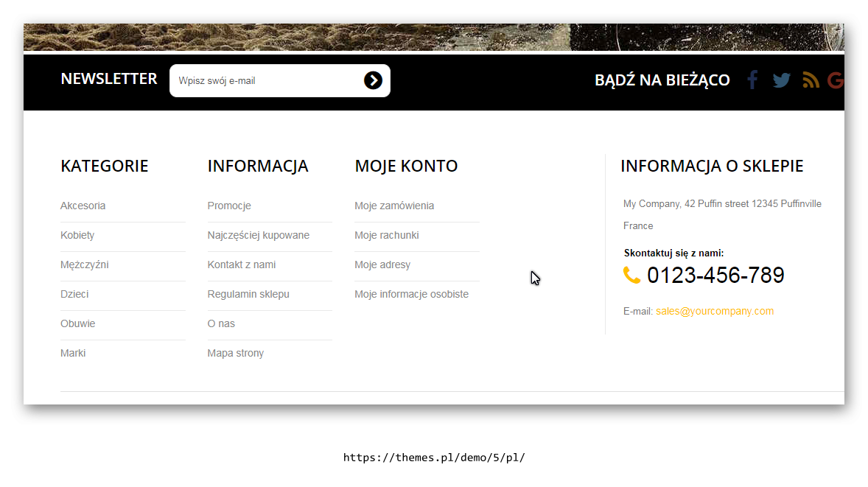Screen dimensions: 868x487
Task: View Regulamin sklepu
Action: (248, 294)
